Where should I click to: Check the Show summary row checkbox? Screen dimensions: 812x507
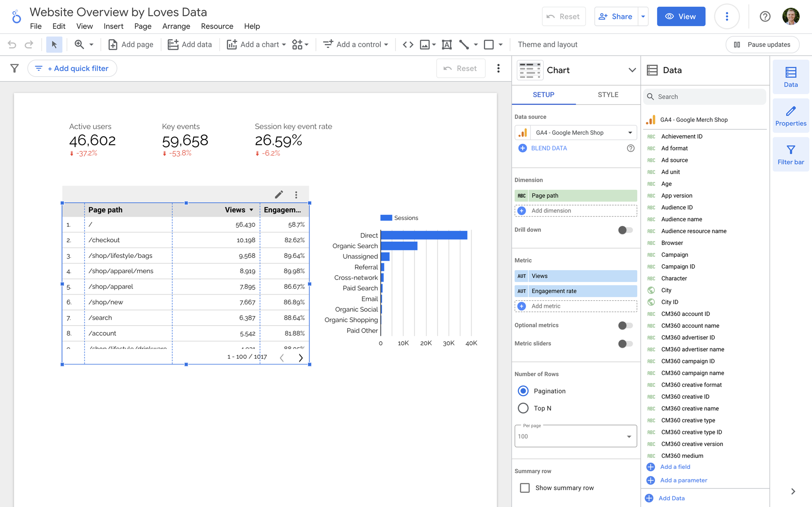tap(524, 488)
